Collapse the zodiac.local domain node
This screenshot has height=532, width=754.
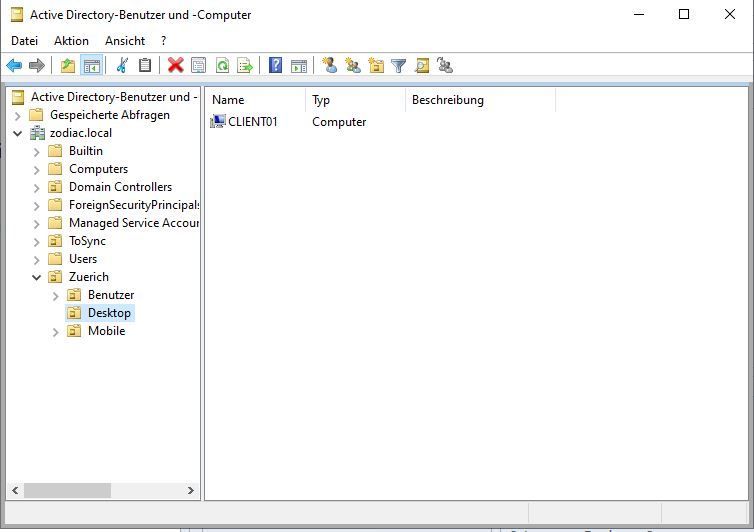coord(17,133)
